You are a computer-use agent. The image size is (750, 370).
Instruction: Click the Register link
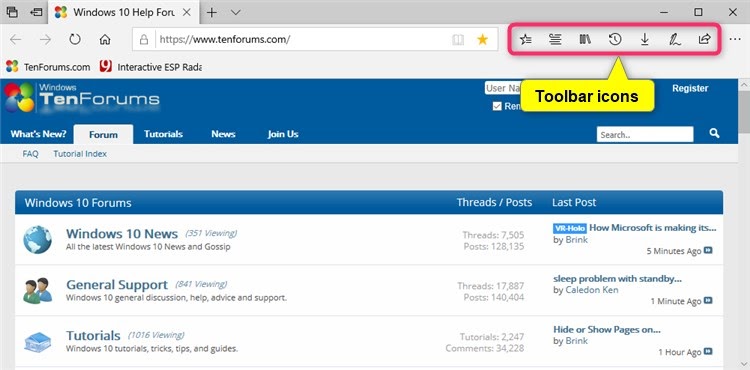click(690, 88)
